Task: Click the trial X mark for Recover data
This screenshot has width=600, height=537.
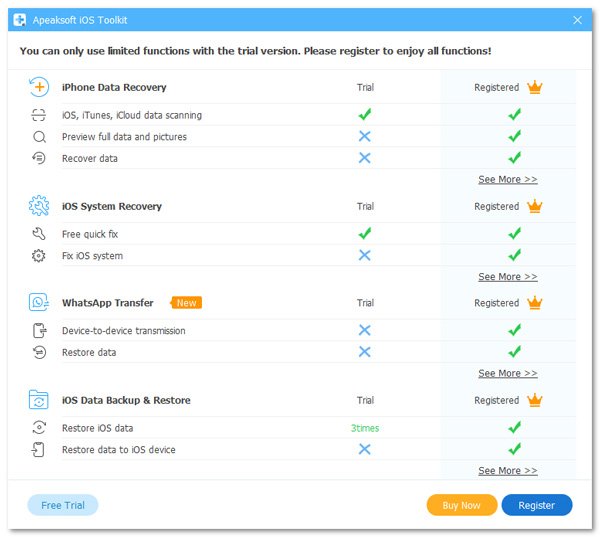Action: [x=365, y=158]
